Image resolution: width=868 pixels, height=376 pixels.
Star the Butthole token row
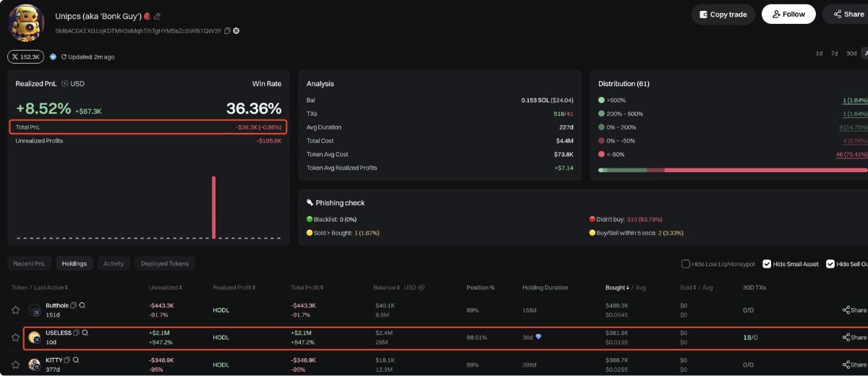click(x=15, y=310)
